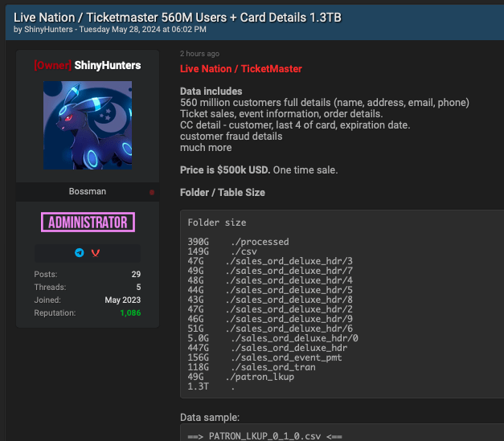Click the 'Folder / Table Size' heading

pos(223,193)
